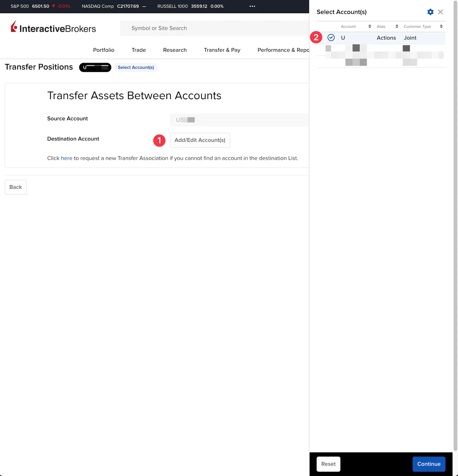Click the Add/Edit Account(s) button
458x476 pixels.
[x=200, y=140]
